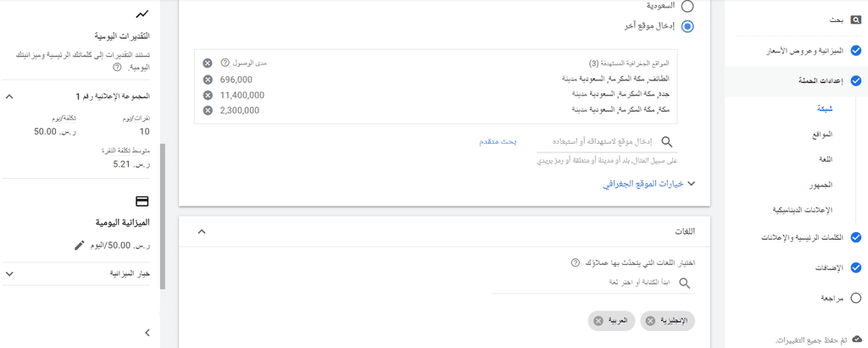Viewport: 868px width, 348px height.
Task: Select إدخال موقع آخر radio option
Action: coord(687,26)
